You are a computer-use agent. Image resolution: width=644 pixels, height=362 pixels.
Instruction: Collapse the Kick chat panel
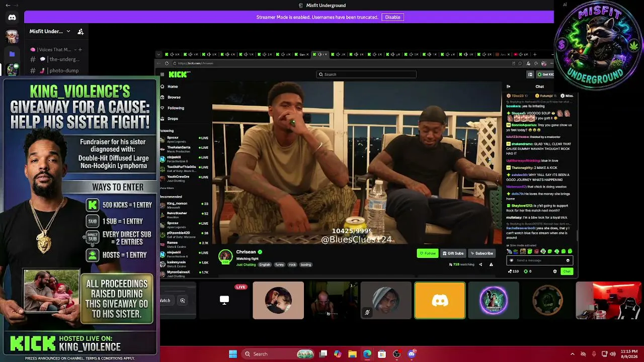[508, 86]
